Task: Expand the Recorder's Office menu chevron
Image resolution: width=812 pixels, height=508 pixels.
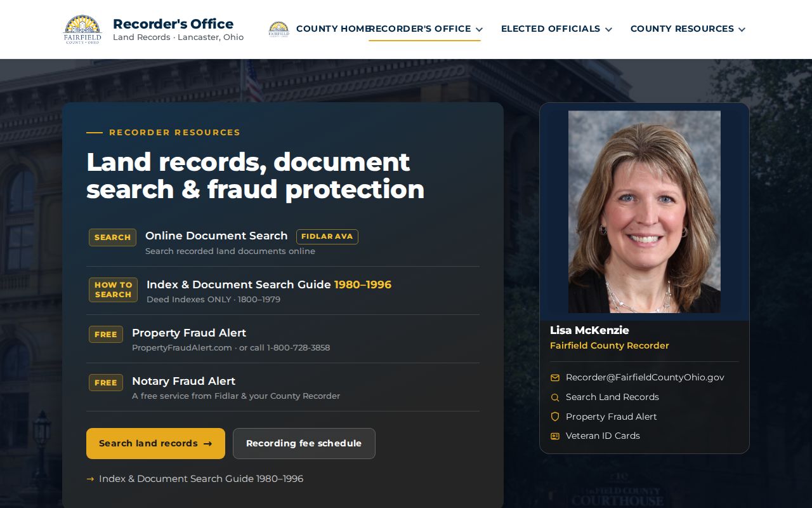Action: [479, 29]
